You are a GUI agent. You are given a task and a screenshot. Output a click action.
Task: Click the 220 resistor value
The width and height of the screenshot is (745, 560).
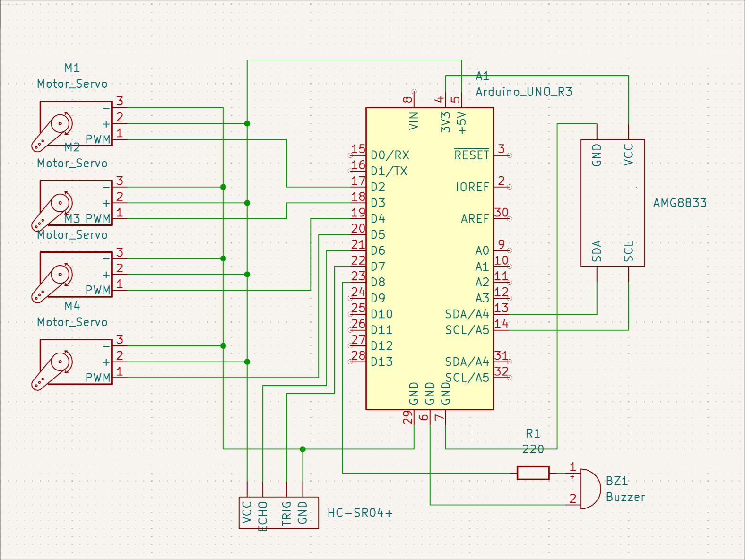[533, 449]
